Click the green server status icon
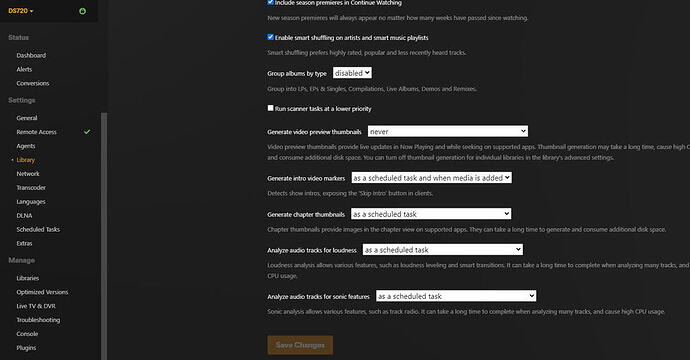This screenshot has height=360, width=690. click(82, 11)
